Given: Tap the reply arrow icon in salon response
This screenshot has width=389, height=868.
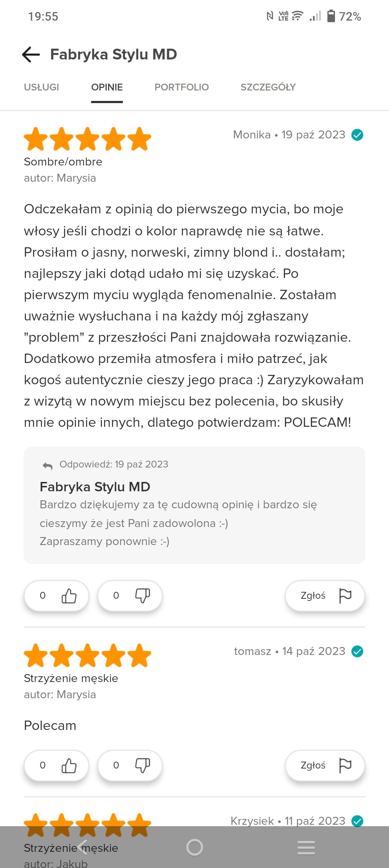Looking at the screenshot, I should pyautogui.click(x=48, y=466).
